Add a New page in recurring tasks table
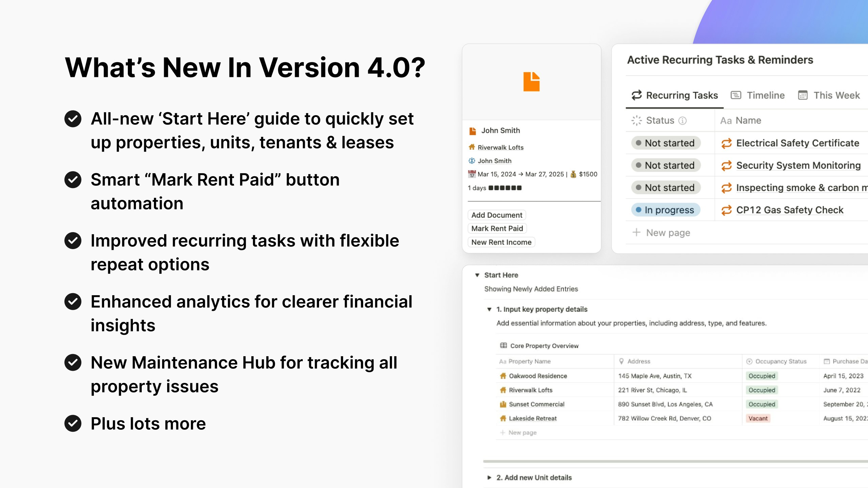The height and width of the screenshot is (488, 868). 661,233
